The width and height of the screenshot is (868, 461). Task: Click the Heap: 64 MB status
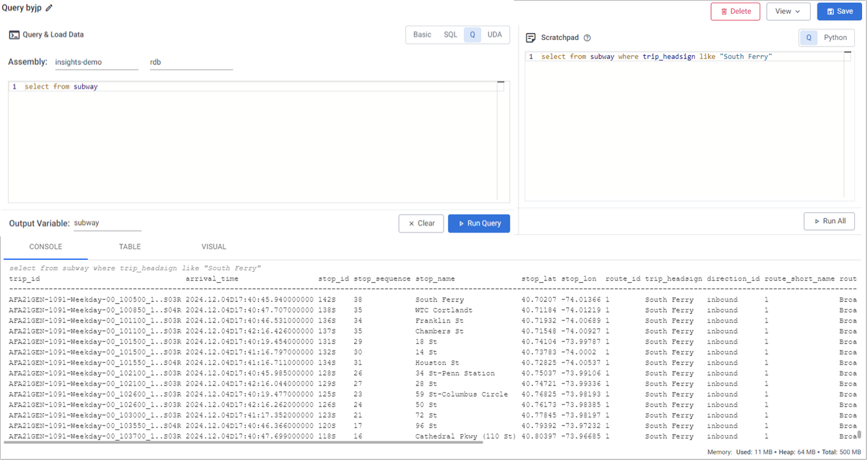click(x=797, y=452)
